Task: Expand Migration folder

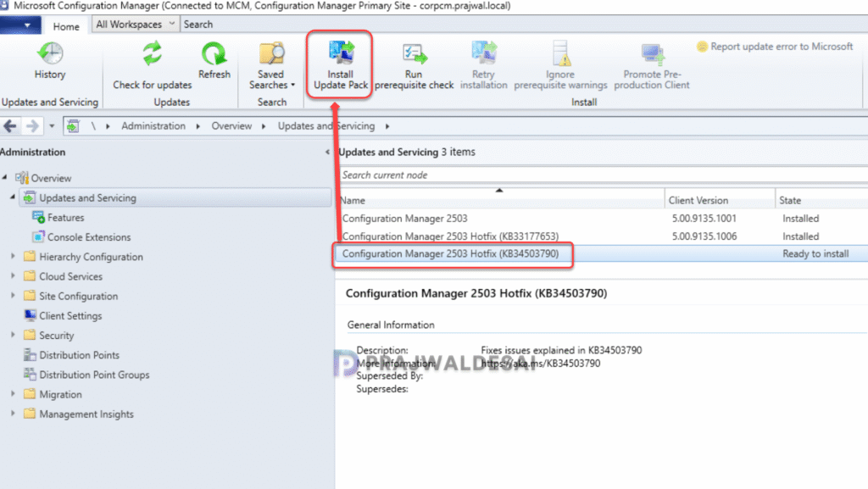Action: point(13,394)
